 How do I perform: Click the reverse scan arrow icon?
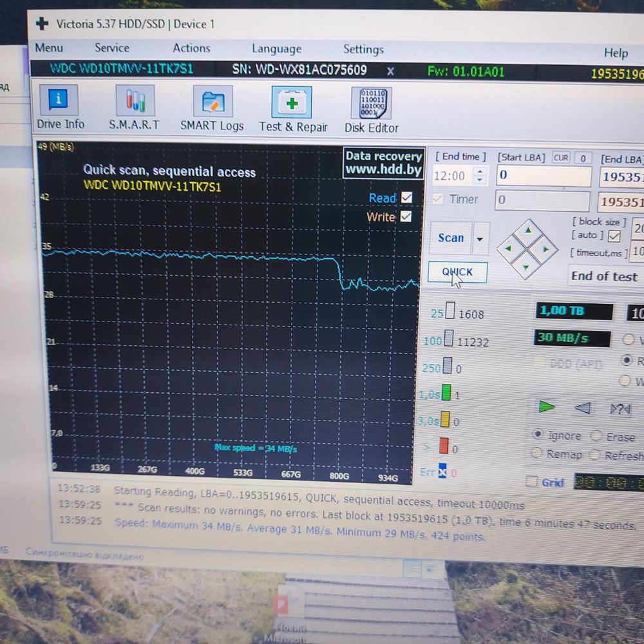coord(582,408)
